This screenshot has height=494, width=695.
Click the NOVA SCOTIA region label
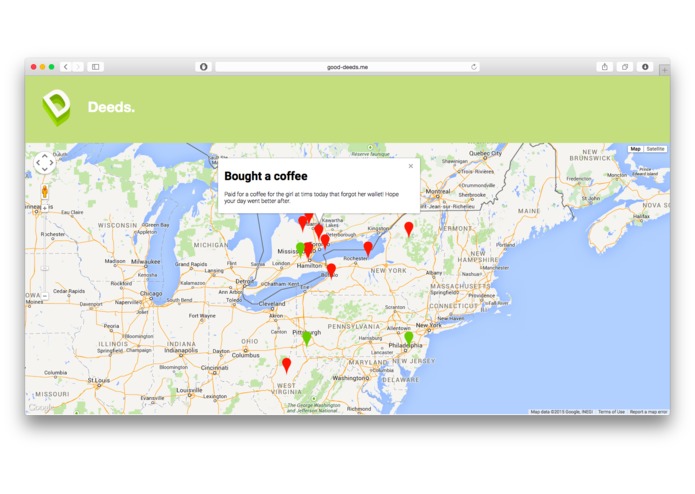(656, 205)
